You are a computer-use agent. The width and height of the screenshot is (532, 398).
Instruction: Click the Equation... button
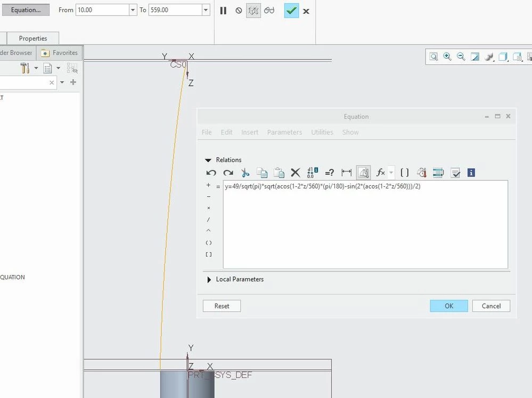point(26,10)
